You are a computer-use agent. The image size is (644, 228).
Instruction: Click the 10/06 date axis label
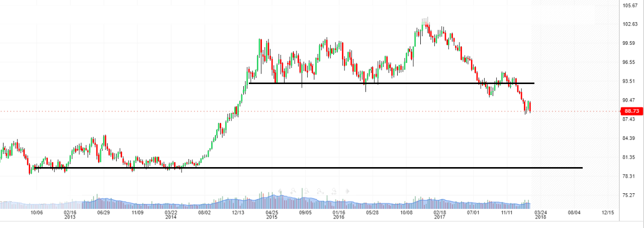click(x=37, y=213)
